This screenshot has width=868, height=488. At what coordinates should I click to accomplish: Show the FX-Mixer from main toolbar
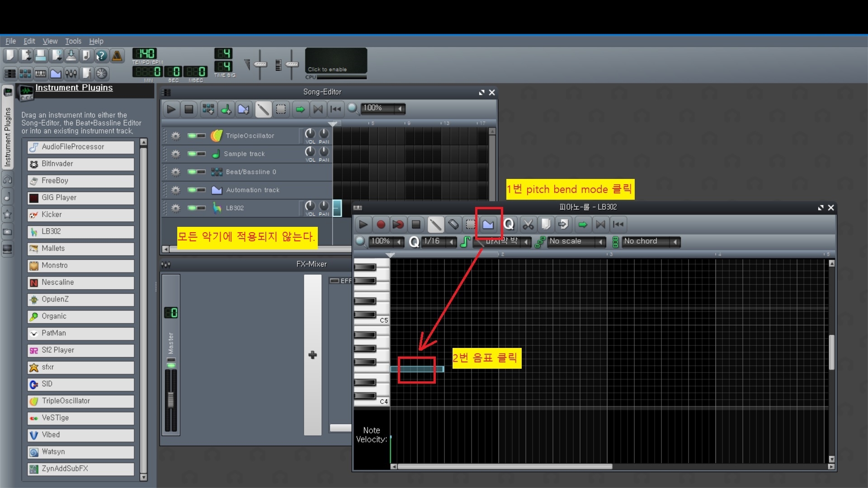[x=71, y=73]
